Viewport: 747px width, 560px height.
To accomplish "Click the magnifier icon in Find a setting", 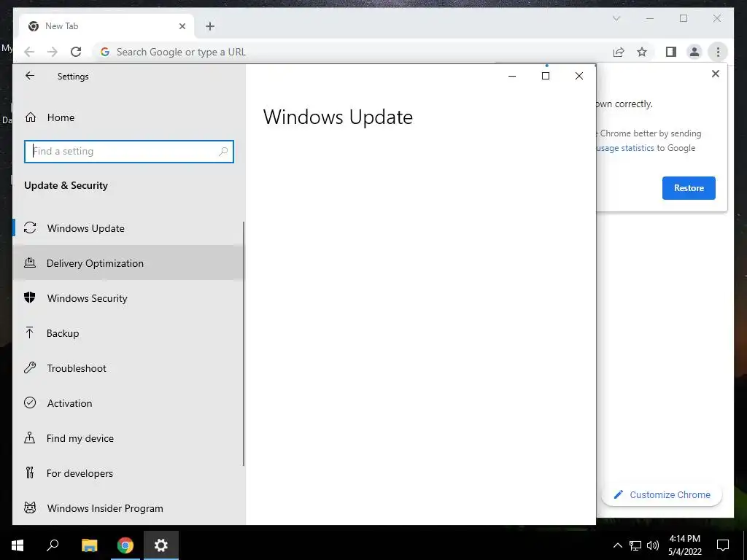I will click(223, 152).
